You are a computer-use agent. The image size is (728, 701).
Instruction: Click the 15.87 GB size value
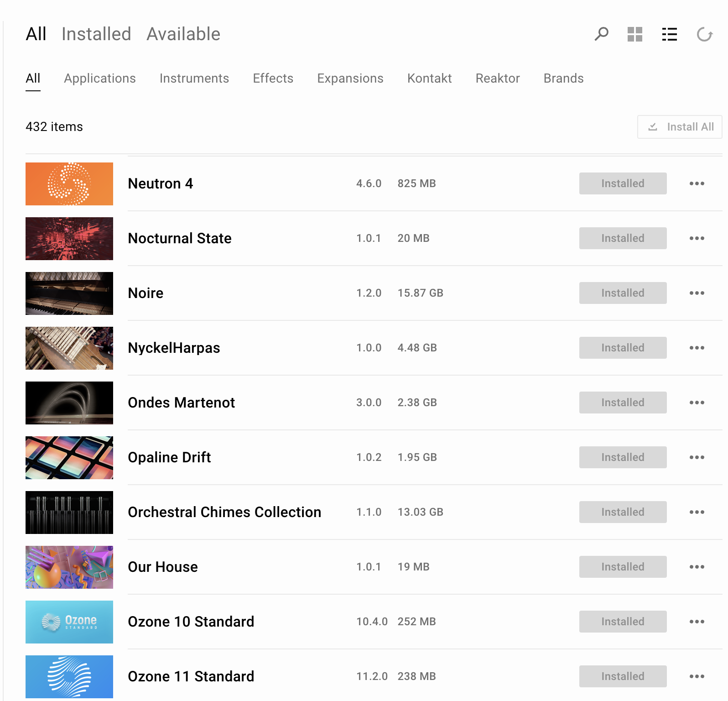421,293
